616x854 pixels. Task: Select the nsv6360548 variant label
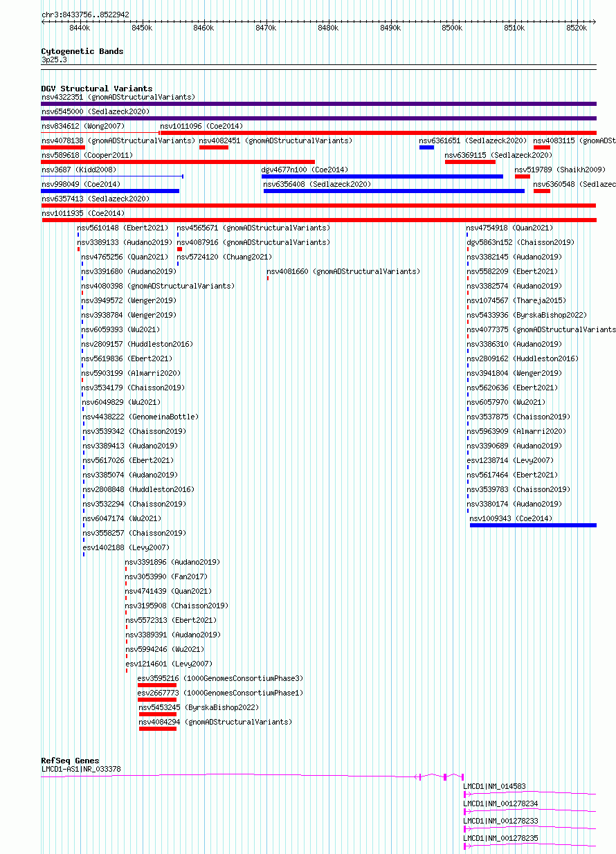(574, 184)
